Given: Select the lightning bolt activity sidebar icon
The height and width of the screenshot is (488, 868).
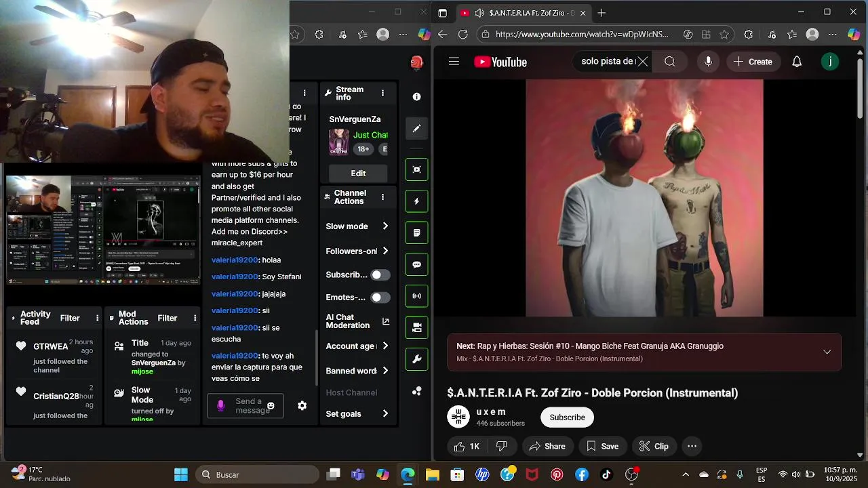Looking at the screenshot, I should pyautogui.click(x=416, y=201).
